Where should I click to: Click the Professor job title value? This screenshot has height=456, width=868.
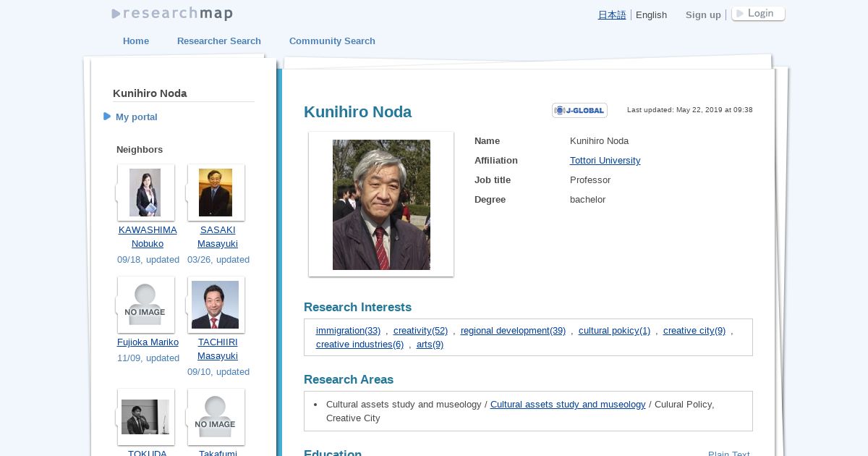click(590, 180)
